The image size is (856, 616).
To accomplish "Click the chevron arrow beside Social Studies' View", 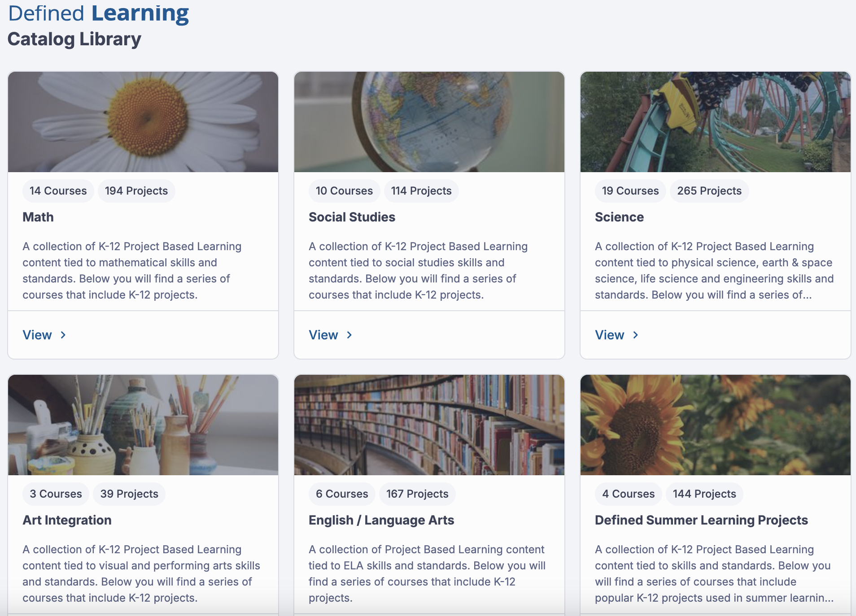I will pyautogui.click(x=349, y=335).
